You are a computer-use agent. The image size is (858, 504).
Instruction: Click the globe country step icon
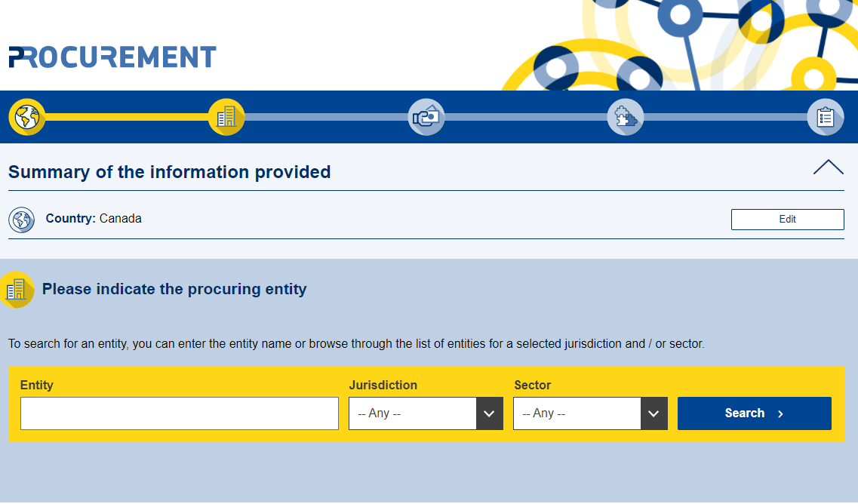(x=27, y=117)
